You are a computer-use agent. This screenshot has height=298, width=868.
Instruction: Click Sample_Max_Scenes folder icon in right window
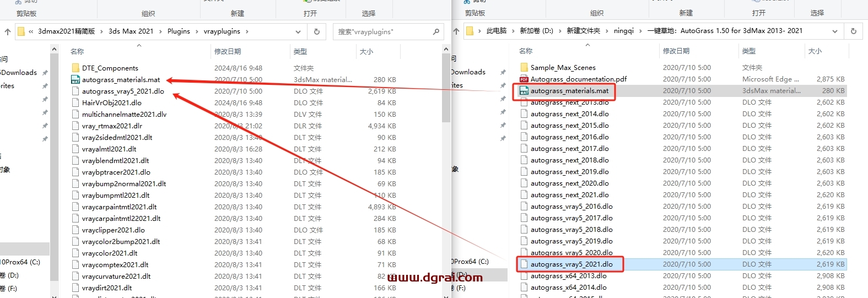pos(524,67)
